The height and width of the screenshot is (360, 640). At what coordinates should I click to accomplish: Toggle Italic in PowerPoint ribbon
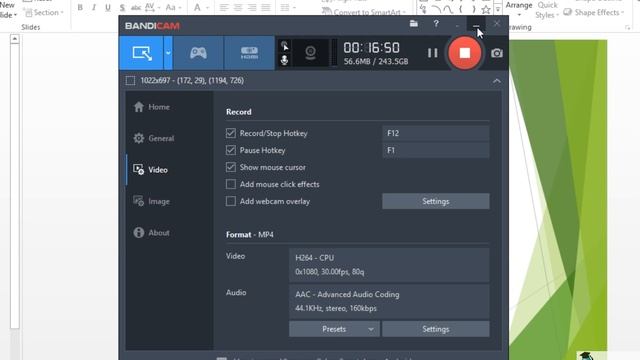pos(94,7)
